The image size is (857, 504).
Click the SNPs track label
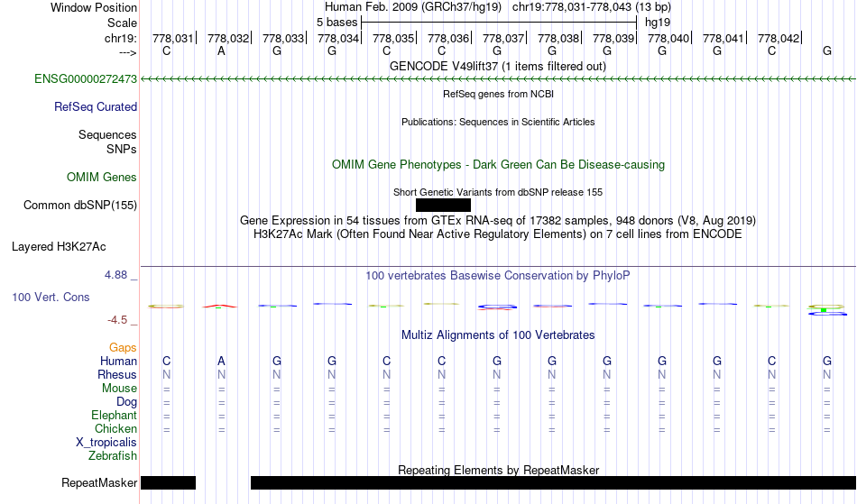pyautogui.click(x=122, y=149)
